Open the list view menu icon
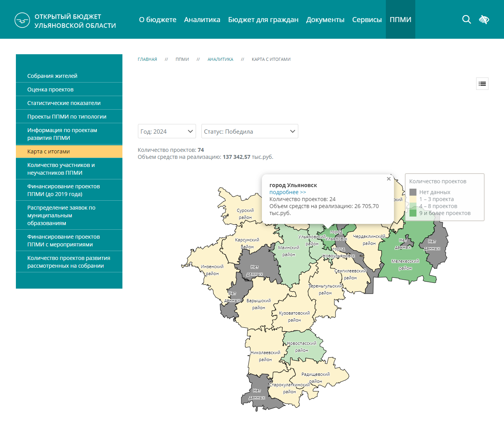The height and width of the screenshot is (437, 504). pyautogui.click(x=482, y=84)
